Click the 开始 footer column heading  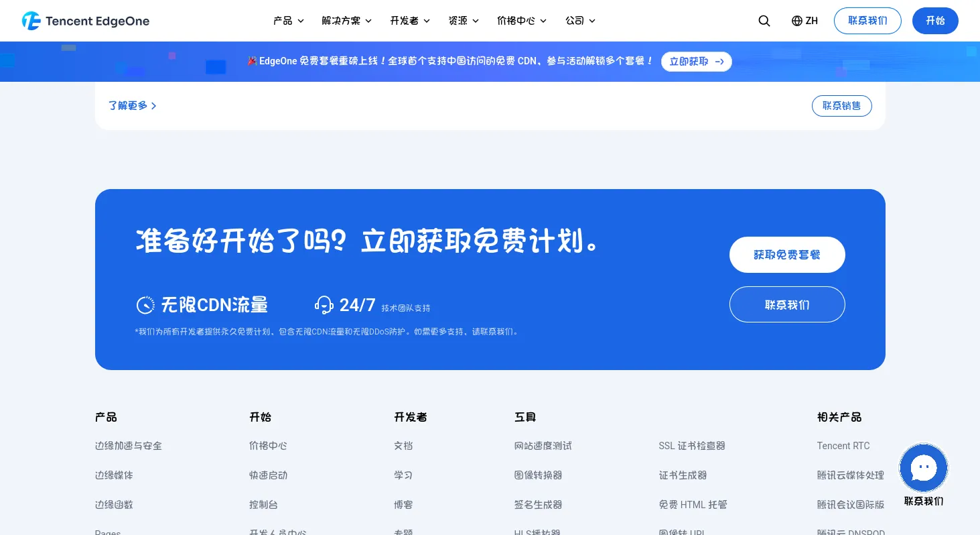click(260, 417)
